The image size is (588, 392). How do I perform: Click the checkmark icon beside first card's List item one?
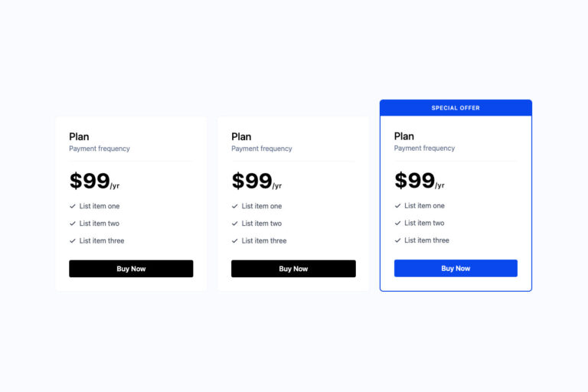(x=73, y=206)
